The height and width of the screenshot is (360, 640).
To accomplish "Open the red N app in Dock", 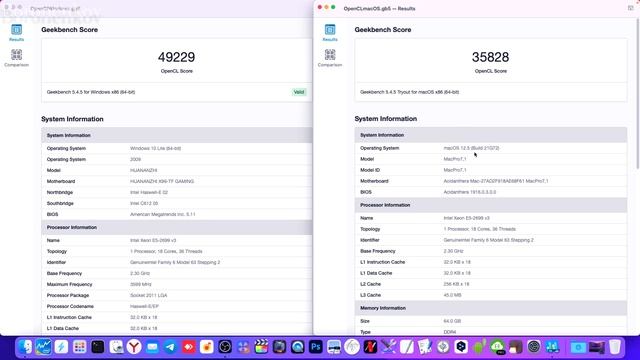I will coord(370,347).
